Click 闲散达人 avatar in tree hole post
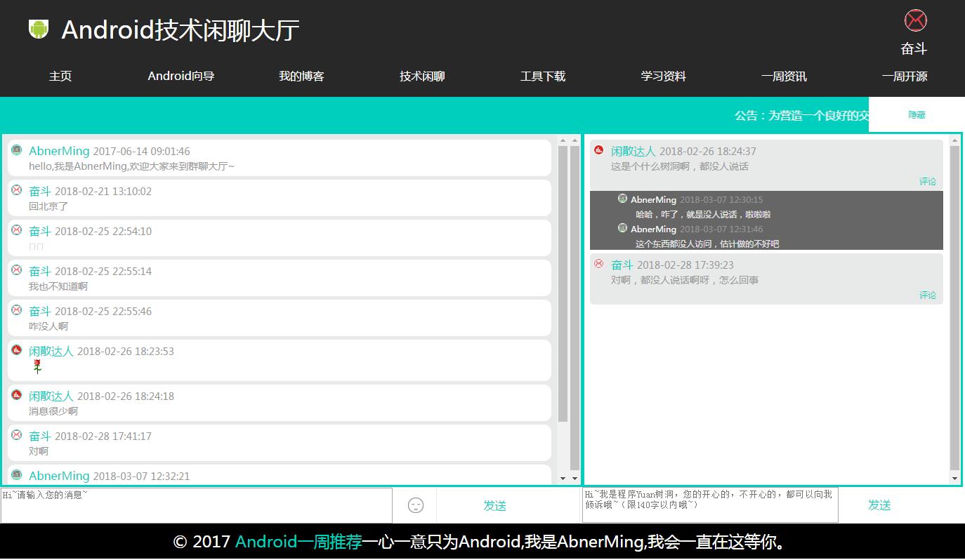The height and width of the screenshot is (560, 965). 599,150
